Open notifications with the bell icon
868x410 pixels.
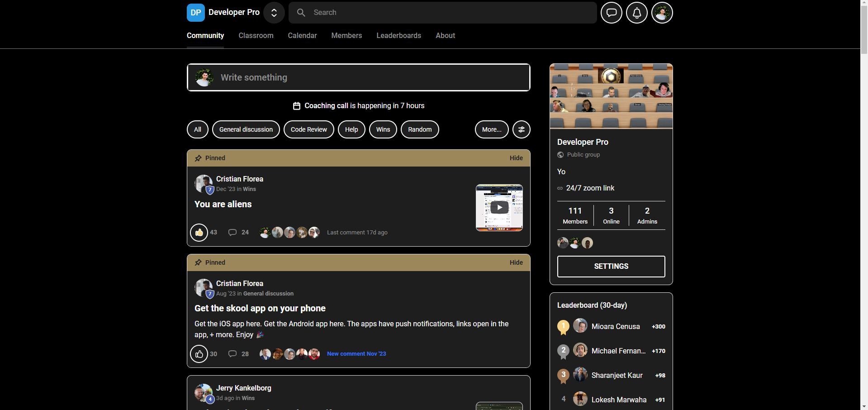636,13
